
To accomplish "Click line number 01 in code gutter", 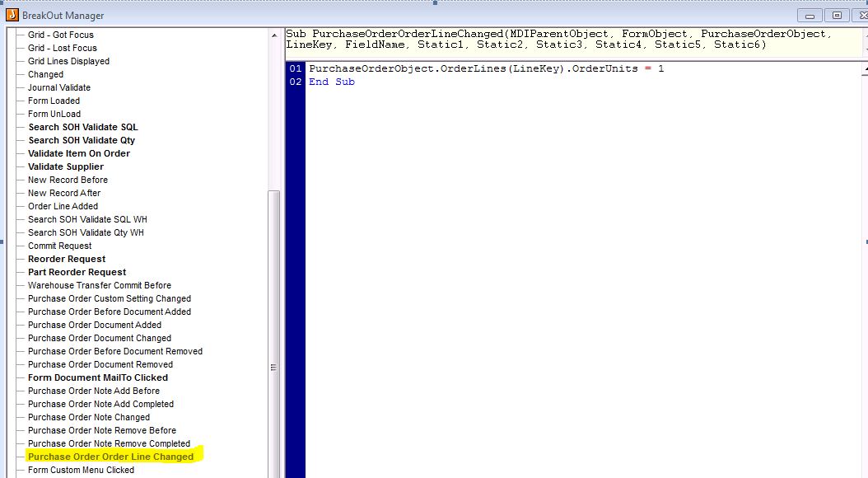I will [296, 68].
